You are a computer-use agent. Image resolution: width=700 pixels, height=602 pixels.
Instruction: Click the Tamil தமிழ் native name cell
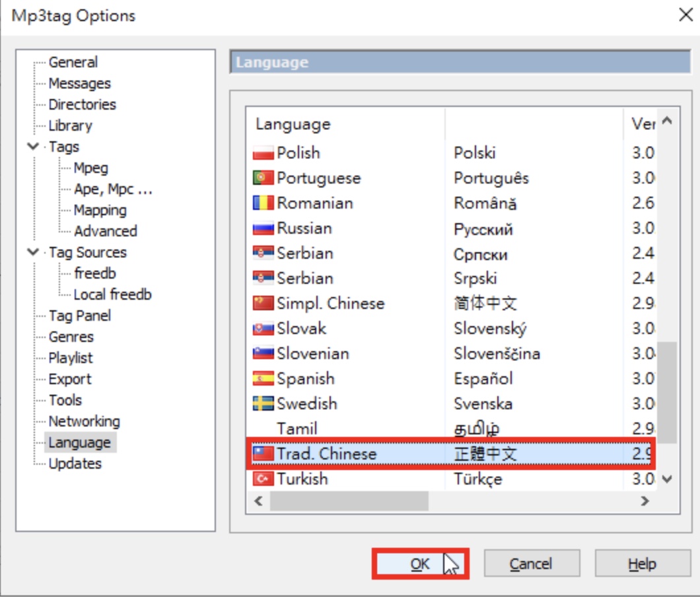pyautogui.click(x=476, y=429)
